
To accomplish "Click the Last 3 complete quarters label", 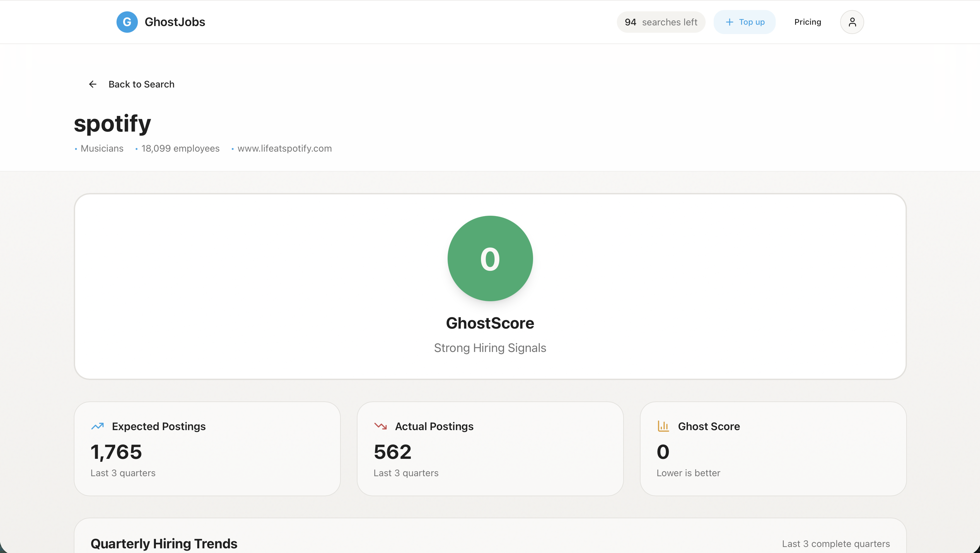I will coord(836,543).
